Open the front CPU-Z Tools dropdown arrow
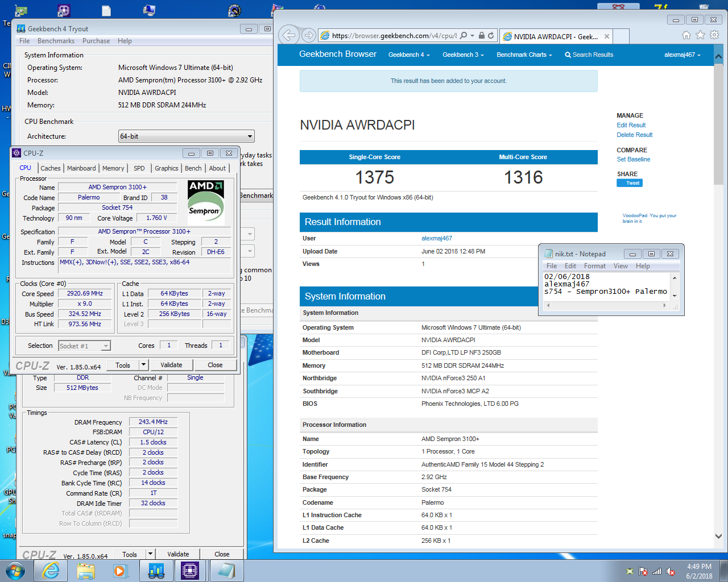 click(x=143, y=365)
